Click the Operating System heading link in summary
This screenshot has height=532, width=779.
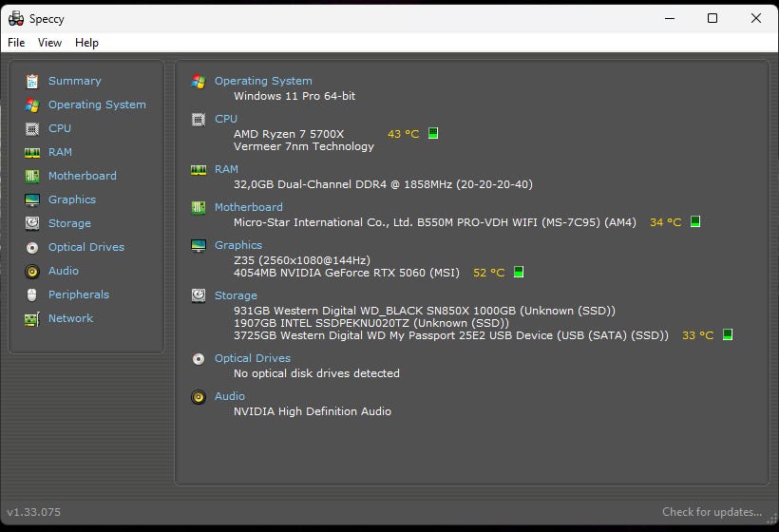(x=263, y=81)
